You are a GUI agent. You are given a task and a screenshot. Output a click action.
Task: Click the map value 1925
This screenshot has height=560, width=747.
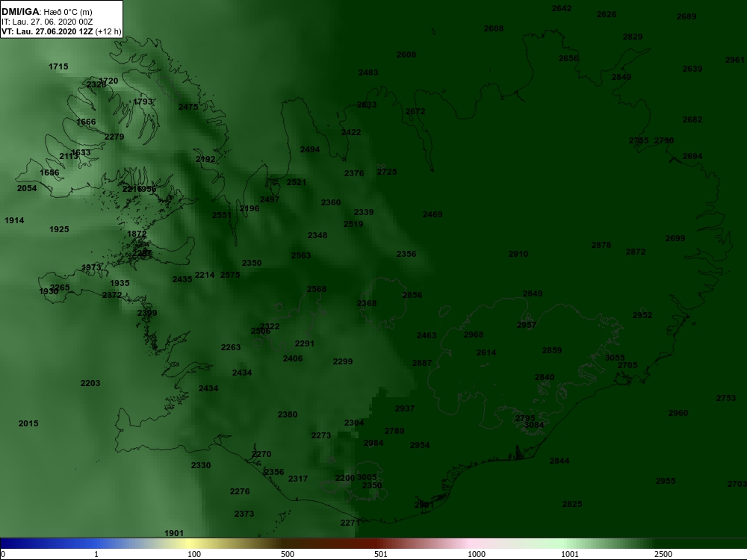59,229
